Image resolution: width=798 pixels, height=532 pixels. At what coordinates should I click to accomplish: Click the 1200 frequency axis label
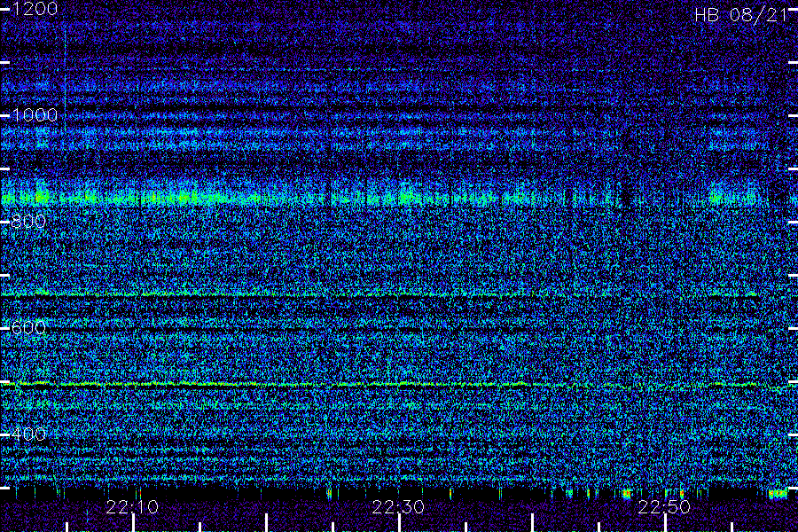[34, 9]
